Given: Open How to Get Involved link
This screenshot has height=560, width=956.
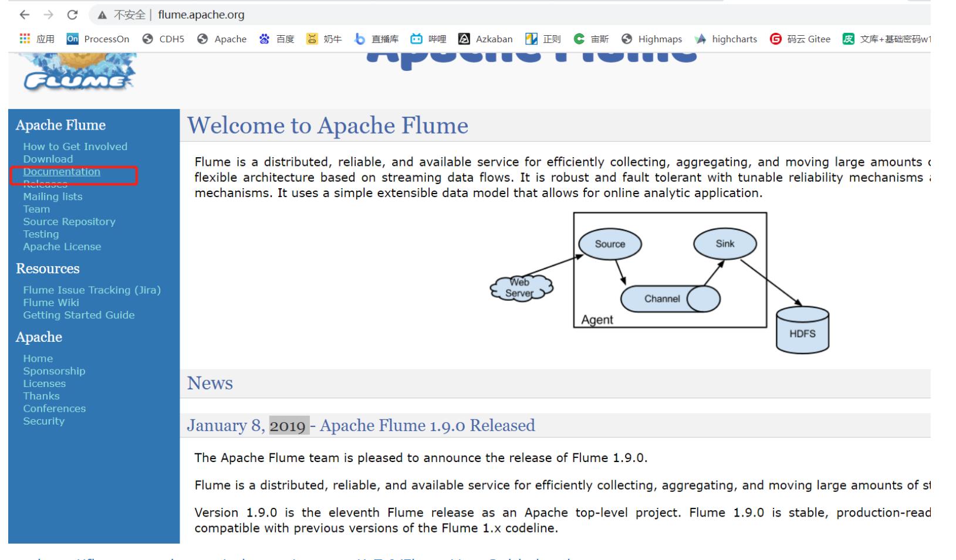Looking at the screenshot, I should (x=75, y=147).
